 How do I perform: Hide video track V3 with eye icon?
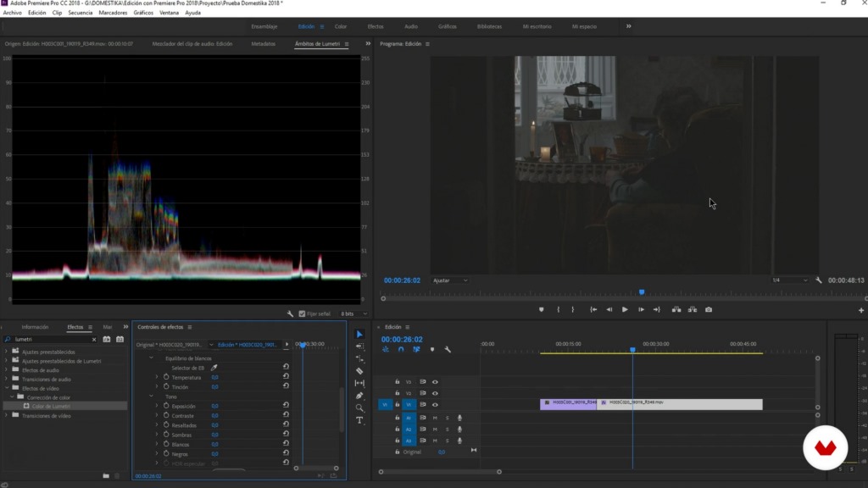pos(435,382)
